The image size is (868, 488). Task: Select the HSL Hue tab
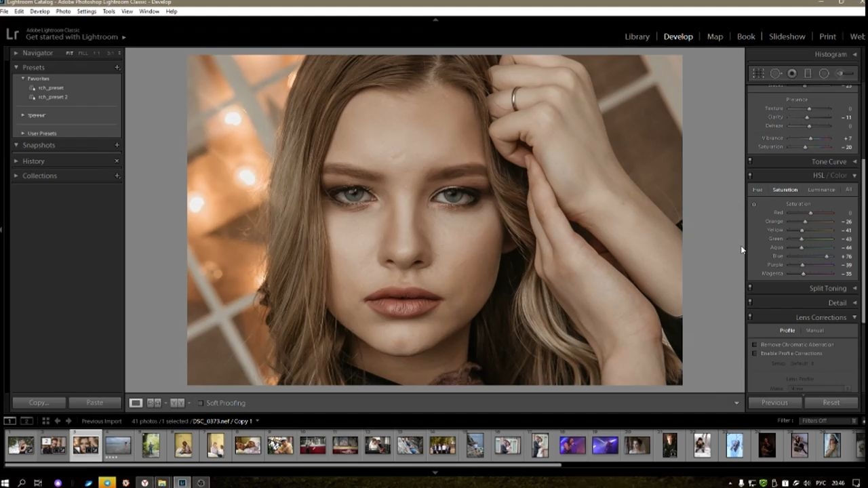[757, 190]
